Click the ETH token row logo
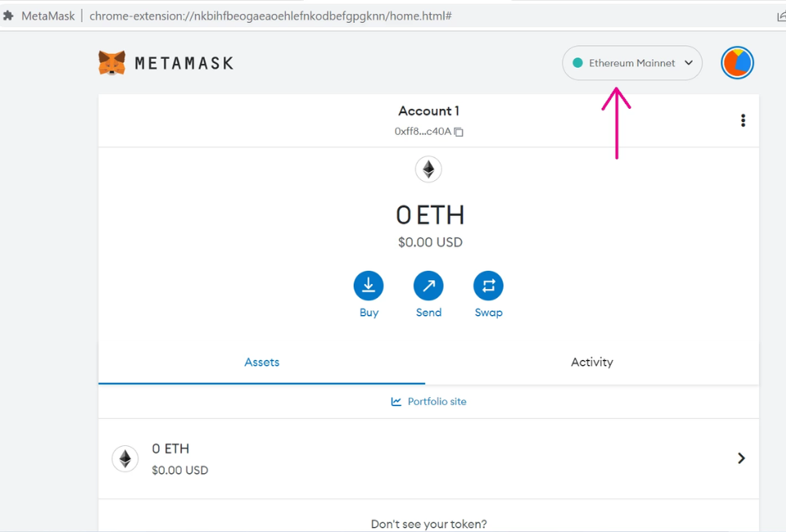786x532 pixels. pyautogui.click(x=125, y=458)
